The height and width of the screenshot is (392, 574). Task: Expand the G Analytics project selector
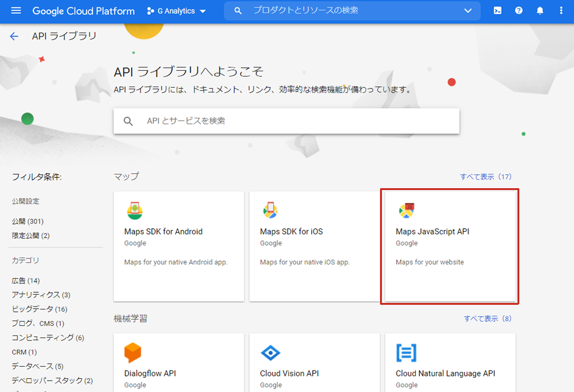tap(176, 11)
